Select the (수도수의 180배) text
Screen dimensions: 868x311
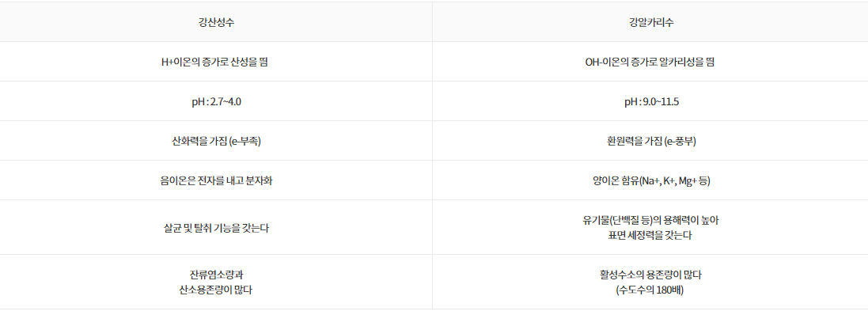(x=650, y=290)
